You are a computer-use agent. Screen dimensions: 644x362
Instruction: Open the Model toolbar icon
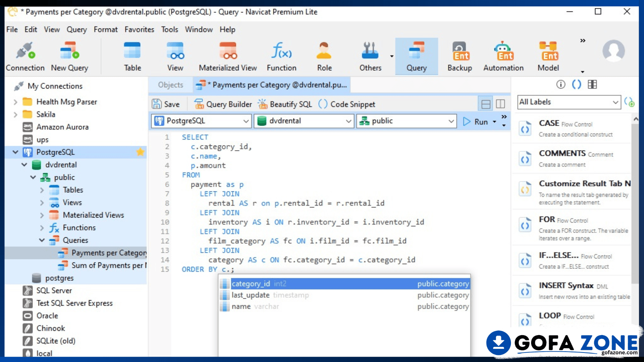point(548,56)
